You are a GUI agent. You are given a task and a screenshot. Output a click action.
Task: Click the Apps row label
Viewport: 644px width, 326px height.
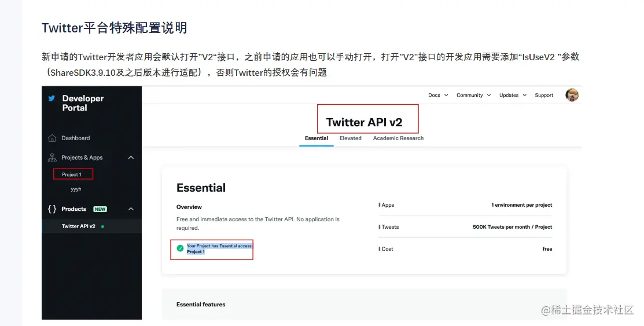point(387,205)
